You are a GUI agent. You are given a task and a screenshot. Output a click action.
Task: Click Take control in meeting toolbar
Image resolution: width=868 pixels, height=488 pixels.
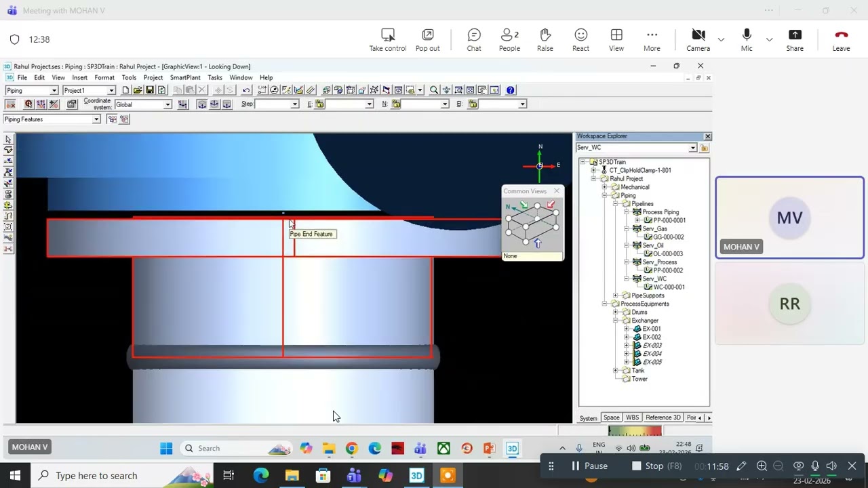point(387,39)
